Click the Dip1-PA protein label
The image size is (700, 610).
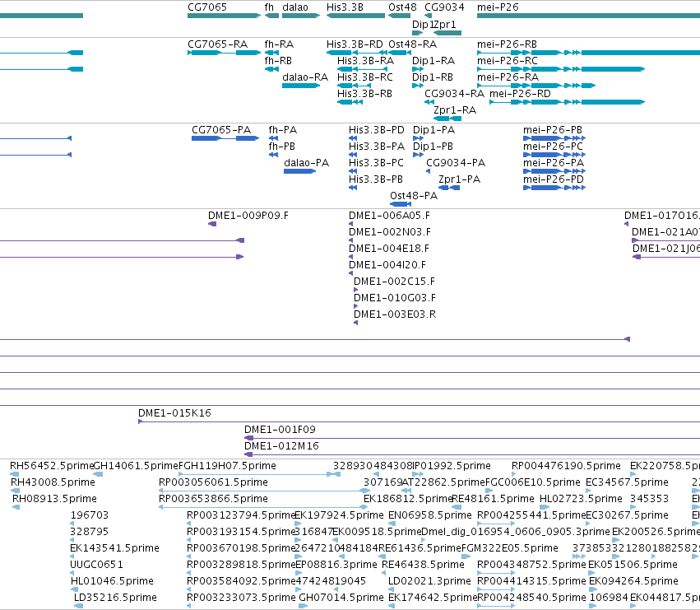pyautogui.click(x=433, y=130)
